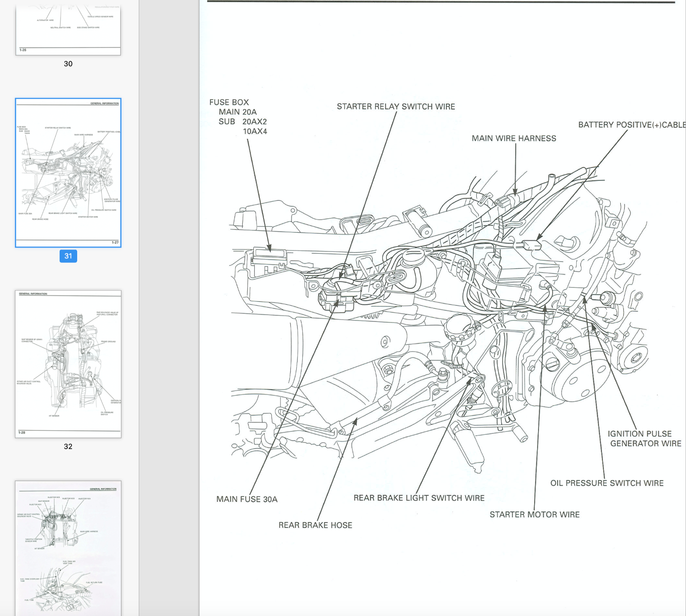Select the highlighted page 31 thumbnail
Image resolution: width=686 pixels, height=616 pixels.
tap(68, 173)
